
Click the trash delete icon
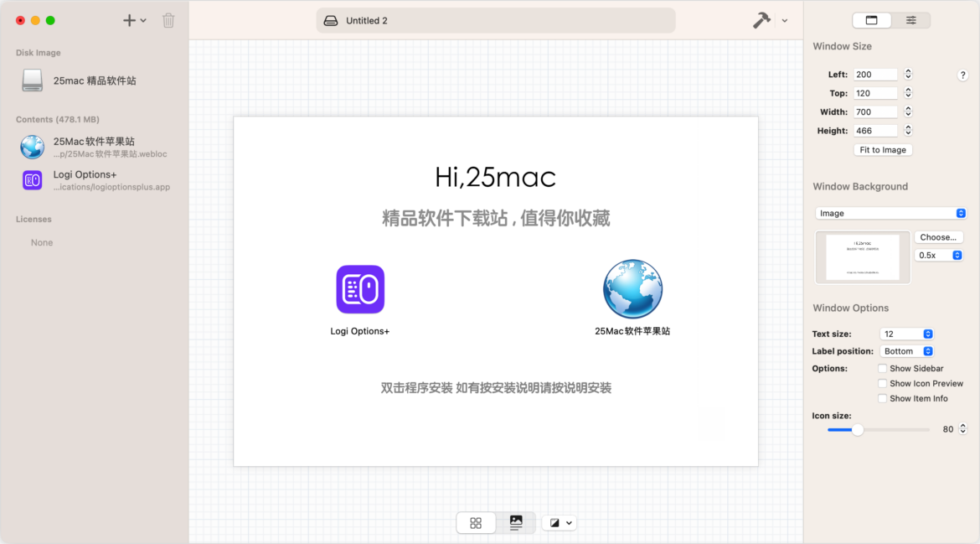(x=168, y=21)
